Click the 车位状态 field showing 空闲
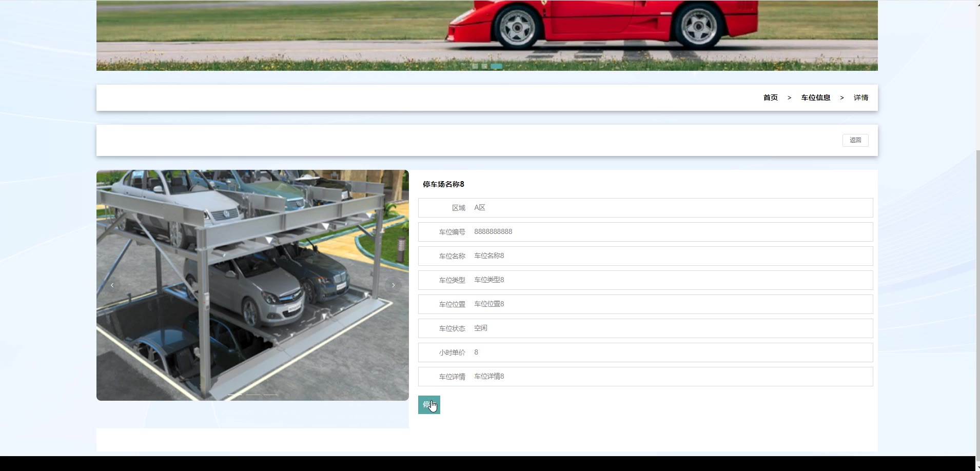The image size is (980, 471). (x=645, y=328)
